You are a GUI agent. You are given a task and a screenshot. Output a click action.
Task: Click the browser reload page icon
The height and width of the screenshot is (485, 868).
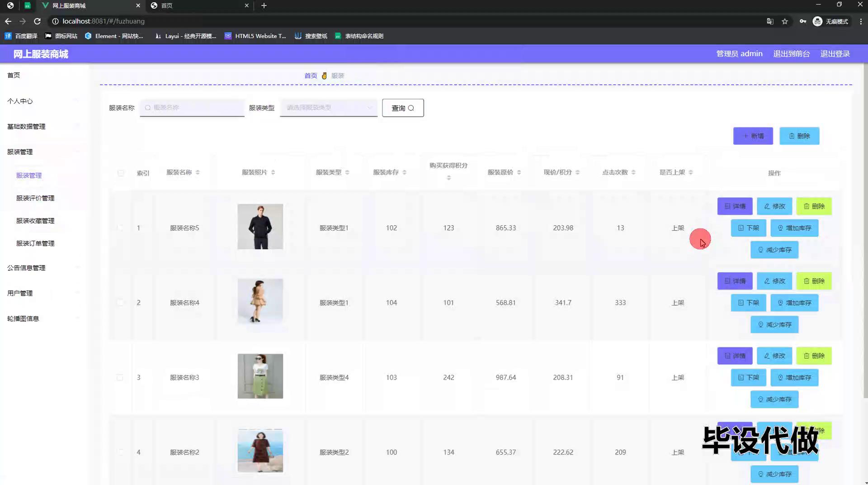(x=38, y=21)
